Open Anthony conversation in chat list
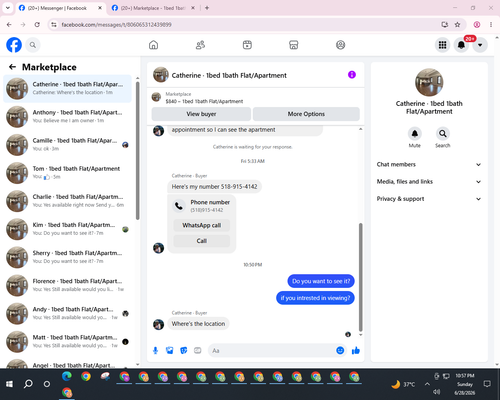 coord(68,117)
